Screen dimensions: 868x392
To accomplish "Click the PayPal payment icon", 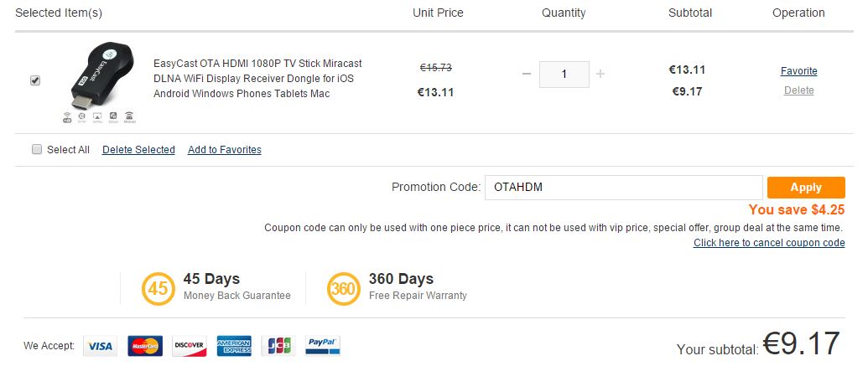I will (x=323, y=346).
